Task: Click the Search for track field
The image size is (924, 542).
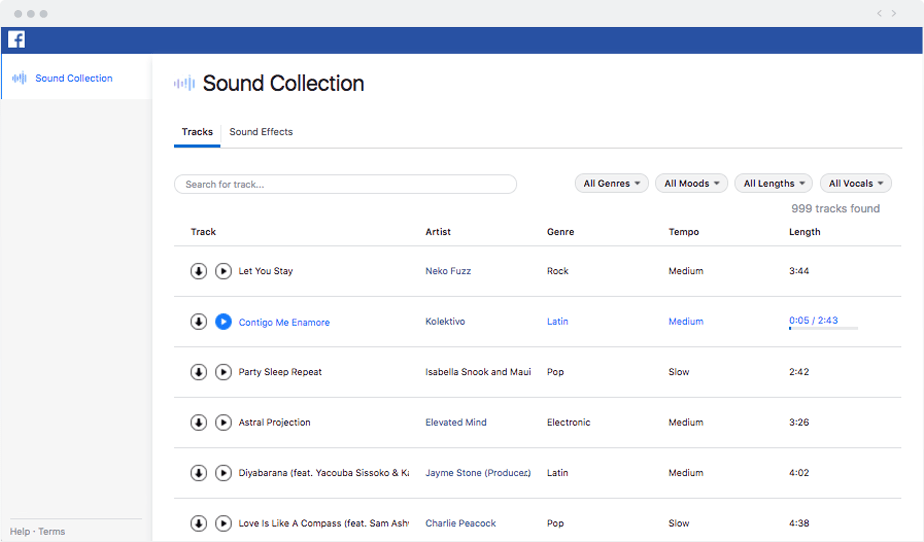Action: click(x=345, y=184)
